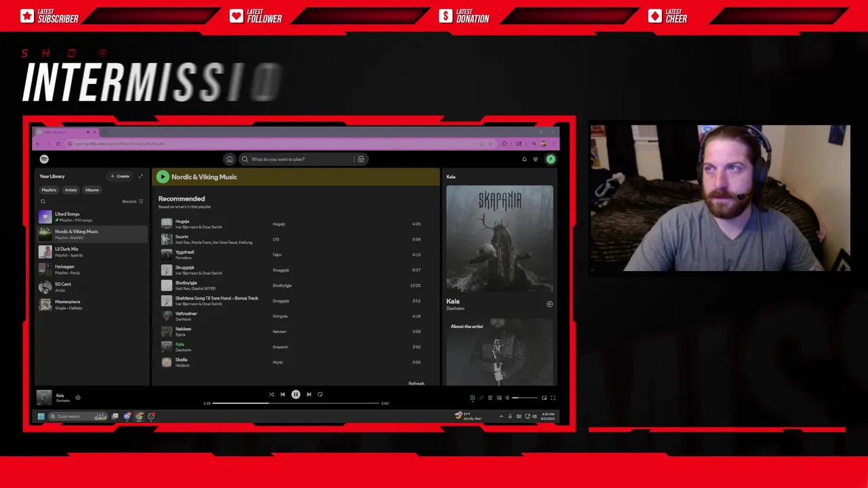This screenshot has height=488, width=868.
Task: Seek within the song progress bar
Action: [x=296, y=403]
